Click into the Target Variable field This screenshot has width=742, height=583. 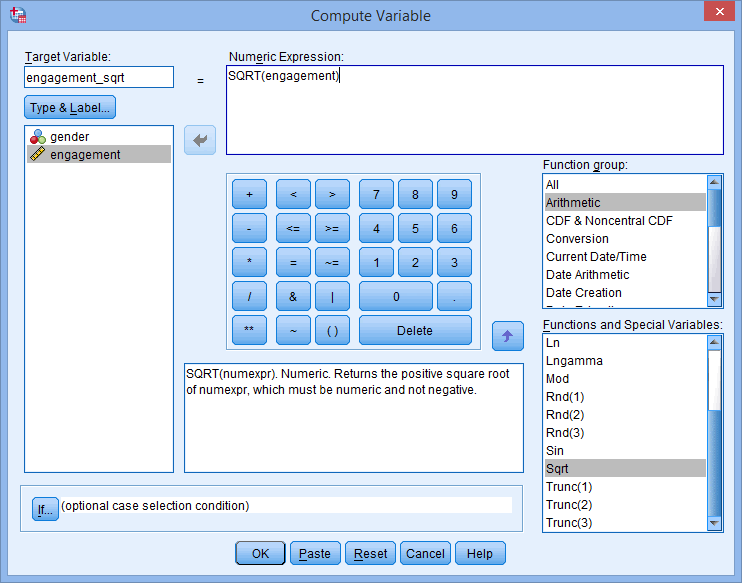pyautogui.click(x=98, y=77)
